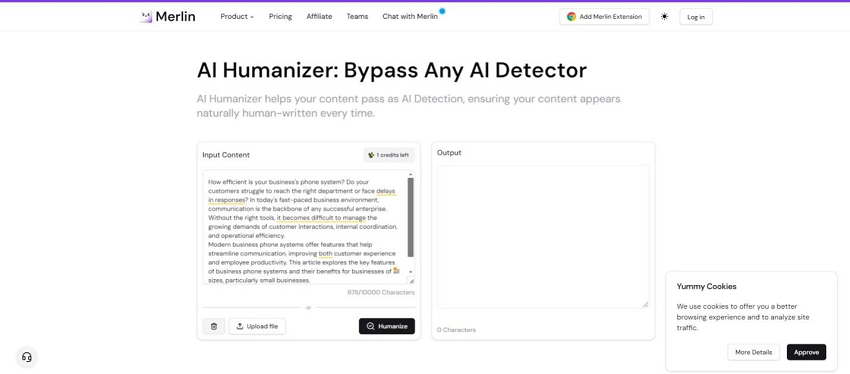Viewport: 850px width, 374px height.
Task: Click the 1 credits left badge
Action: 389,155
